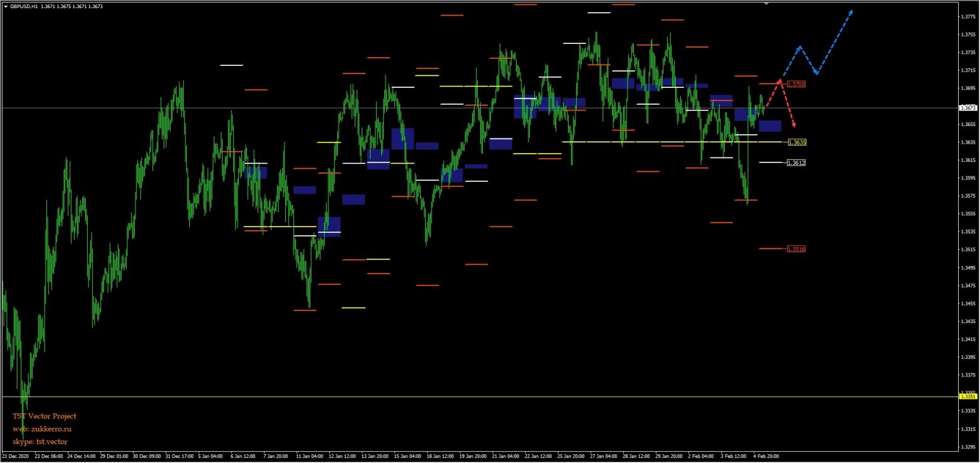
Task: Click the current price 1.3673 axis tag
Action: (968, 108)
